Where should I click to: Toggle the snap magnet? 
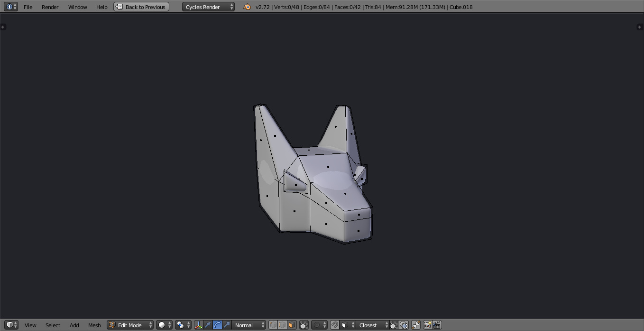[334, 325]
